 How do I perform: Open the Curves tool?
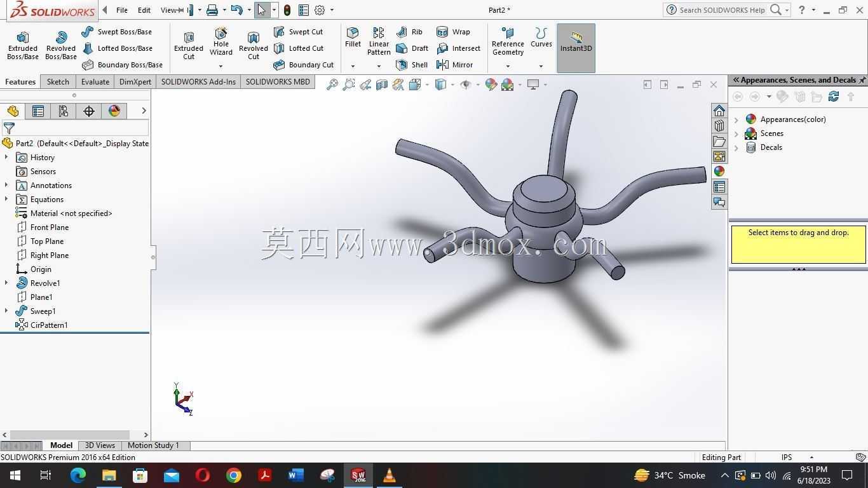click(x=541, y=38)
